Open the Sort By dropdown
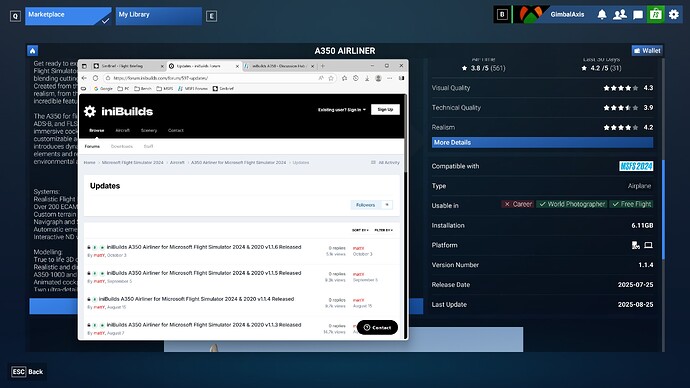The height and width of the screenshot is (388, 690). click(x=360, y=230)
